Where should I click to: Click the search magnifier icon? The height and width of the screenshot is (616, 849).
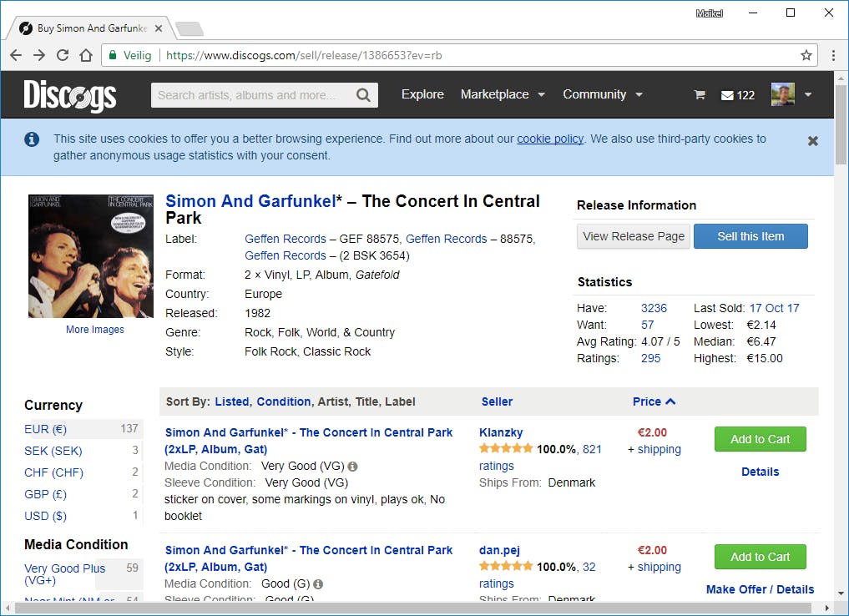point(363,95)
